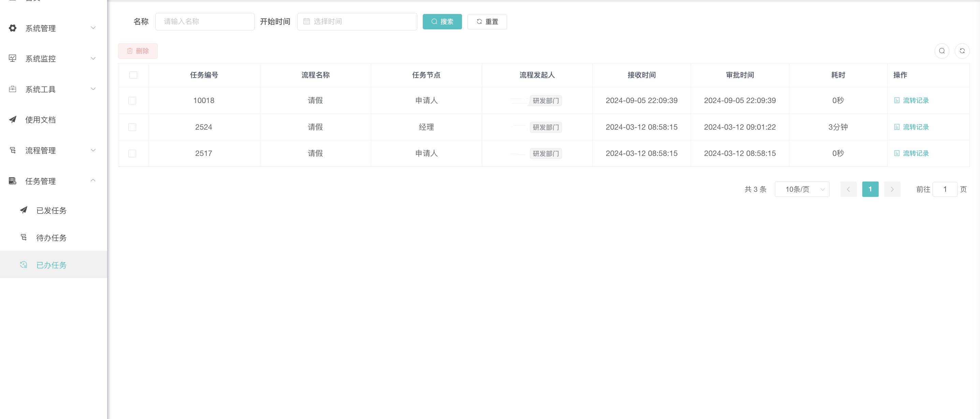Select the 已办任务 menu item
980x419 pixels.
click(52, 265)
